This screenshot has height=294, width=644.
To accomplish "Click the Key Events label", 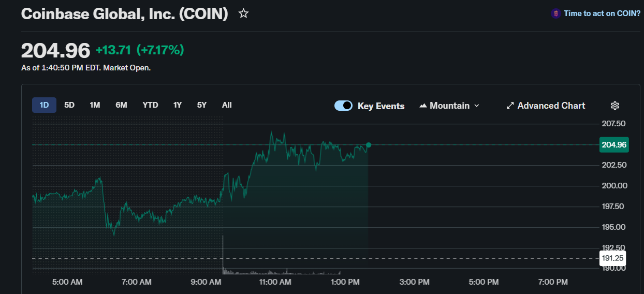I will point(381,106).
